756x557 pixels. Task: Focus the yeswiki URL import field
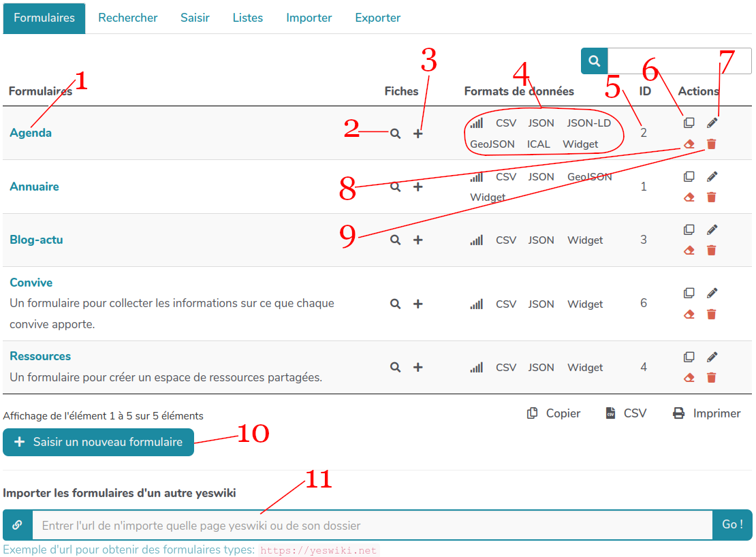[x=372, y=525]
